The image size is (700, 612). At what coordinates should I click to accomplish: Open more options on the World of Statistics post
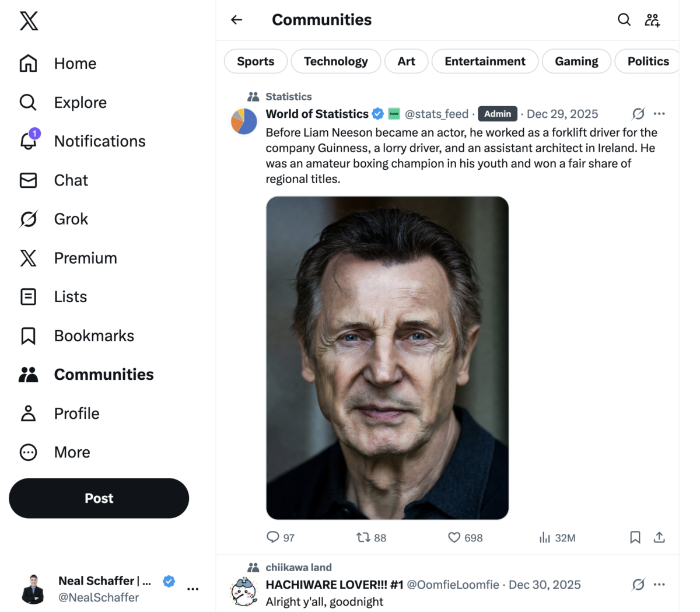point(660,114)
